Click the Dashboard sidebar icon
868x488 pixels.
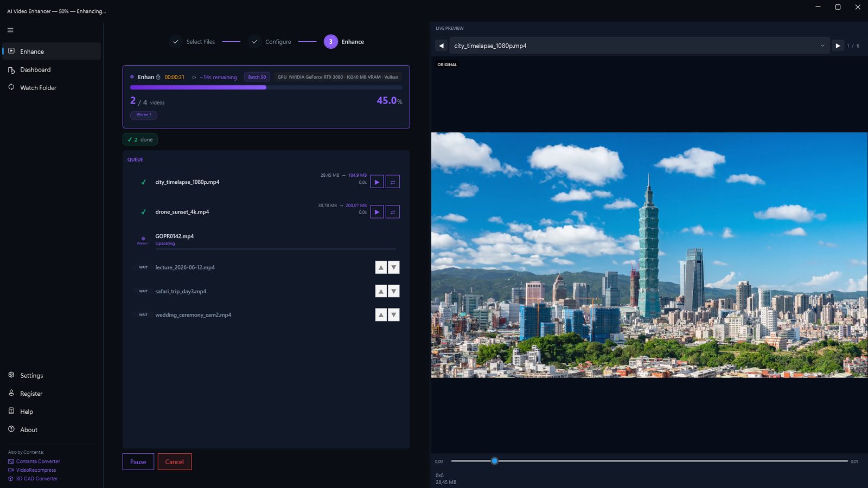pos(11,69)
